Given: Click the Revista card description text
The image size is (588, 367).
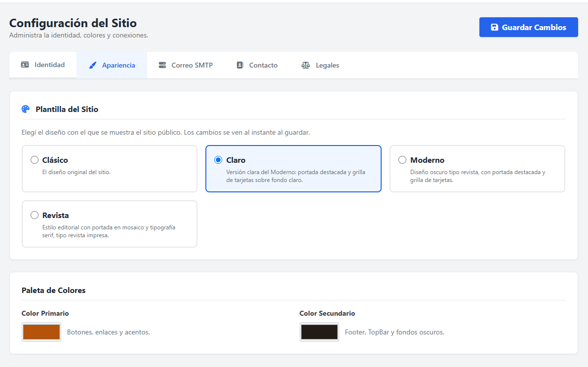Looking at the screenshot, I should pyautogui.click(x=109, y=231).
